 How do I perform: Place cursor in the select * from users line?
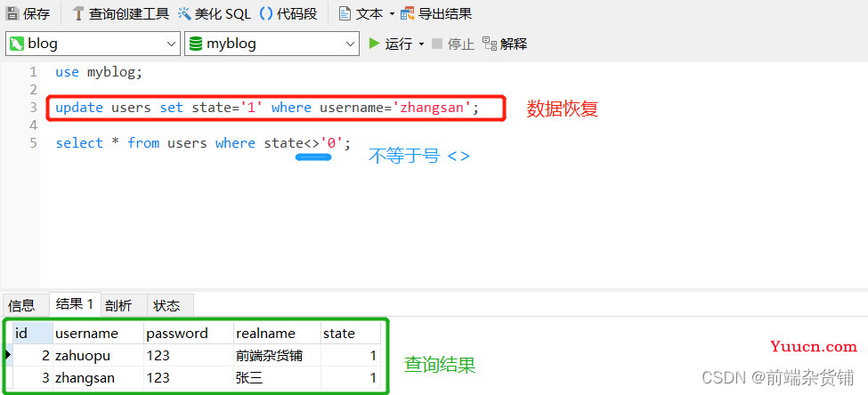coord(203,143)
